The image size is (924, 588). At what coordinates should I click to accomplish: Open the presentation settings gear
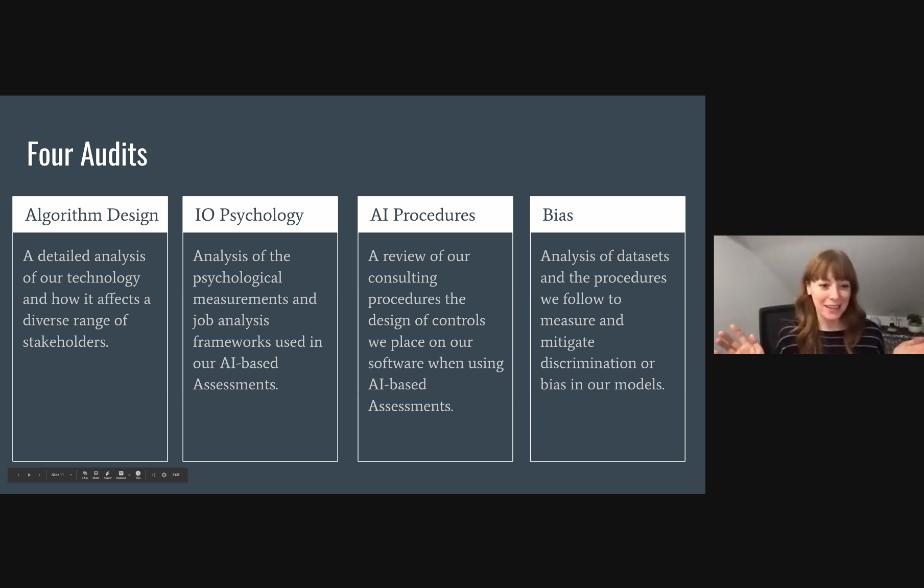tap(164, 475)
